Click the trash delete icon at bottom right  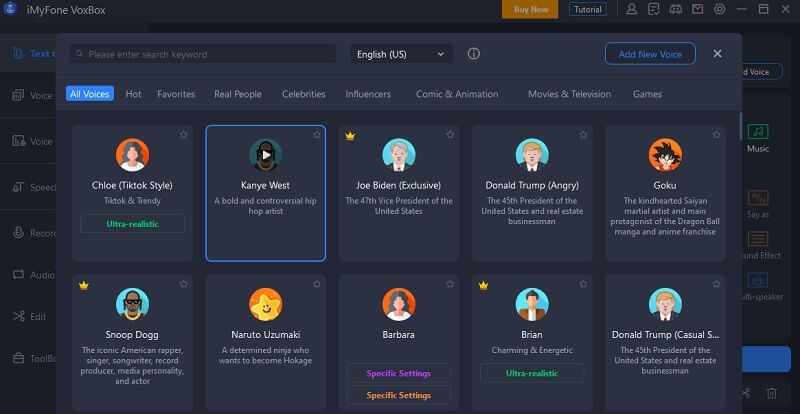tap(771, 393)
